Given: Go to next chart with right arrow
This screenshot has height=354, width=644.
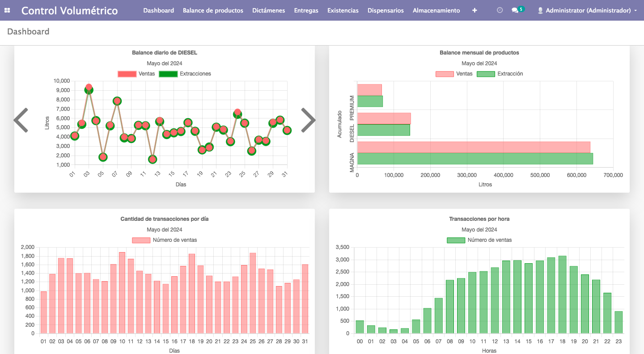Looking at the screenshot, I should click(308, 120).
